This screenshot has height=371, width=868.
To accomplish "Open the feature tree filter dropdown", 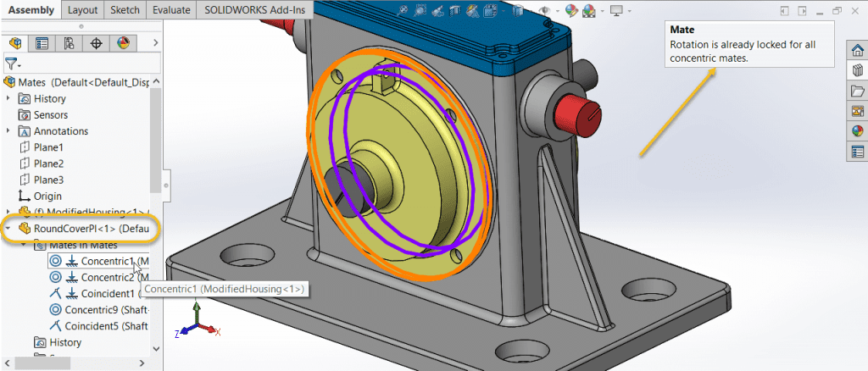I will (13, 64).
